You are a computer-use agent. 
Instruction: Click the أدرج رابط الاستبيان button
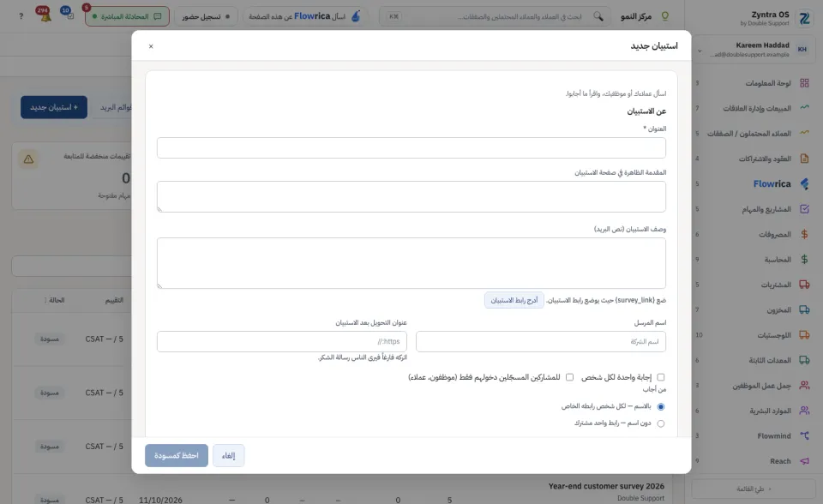point(514,300)
